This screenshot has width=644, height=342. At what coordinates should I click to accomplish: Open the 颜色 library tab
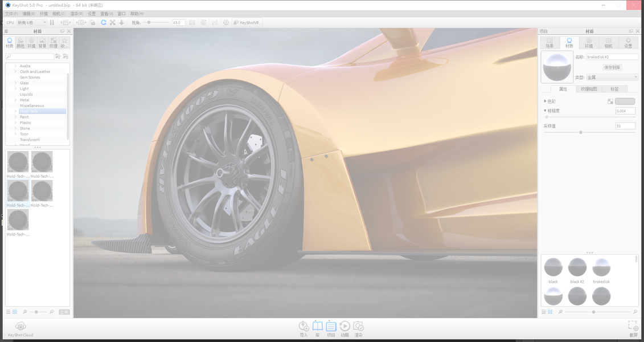[20, 43]
